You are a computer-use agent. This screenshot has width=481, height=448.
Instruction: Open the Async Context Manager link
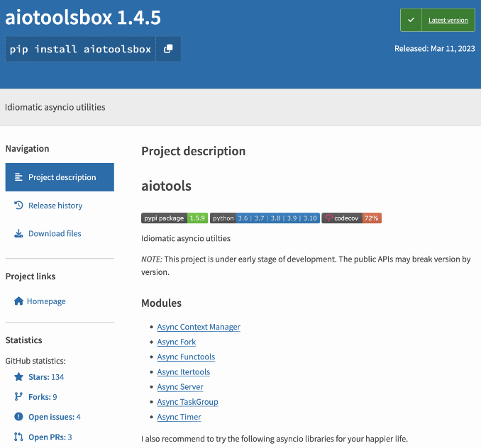pyautogui.click(x=199, y=327)
